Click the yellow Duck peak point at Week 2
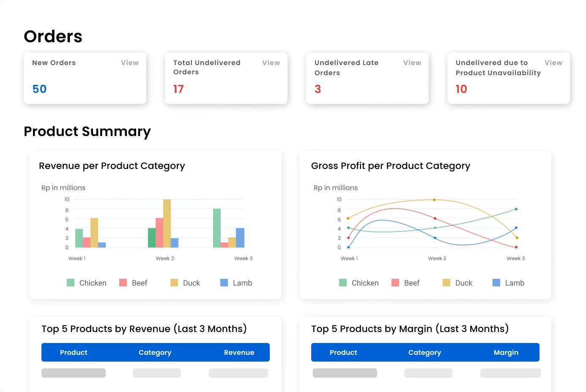This screenshot has width=586, height=392. [434, 200]
